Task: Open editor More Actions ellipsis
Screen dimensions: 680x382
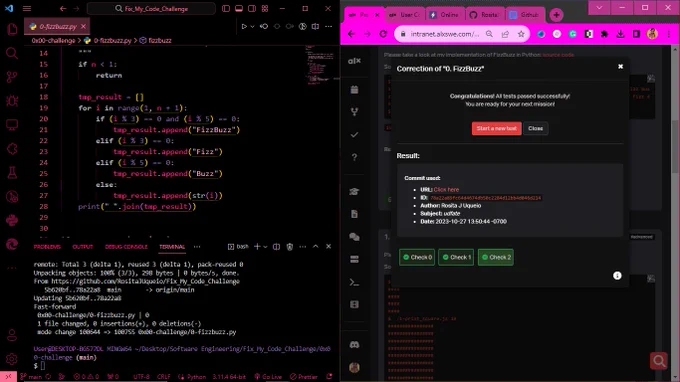Action: tap(329, 26)
